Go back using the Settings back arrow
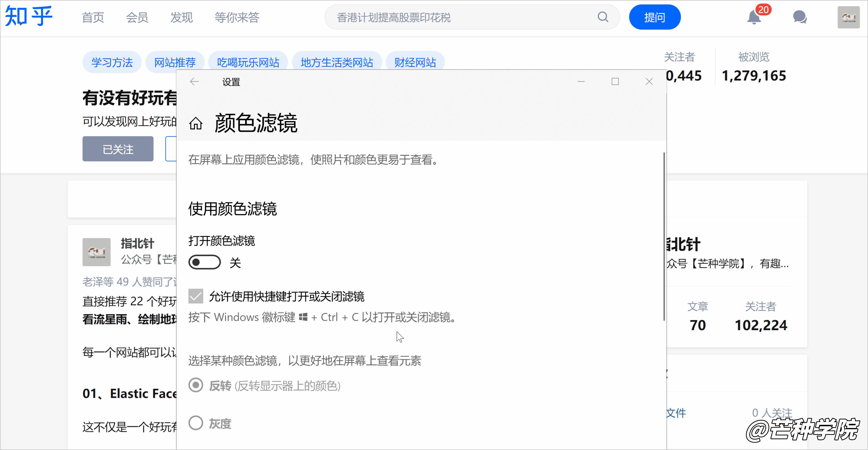 click(194, 82)
